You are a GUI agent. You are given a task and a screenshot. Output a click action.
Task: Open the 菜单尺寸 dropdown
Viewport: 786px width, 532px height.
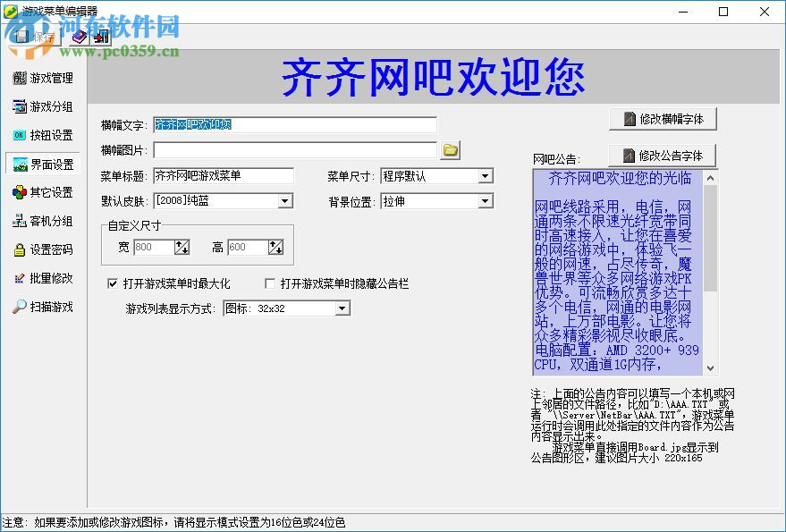coord(486,175)
